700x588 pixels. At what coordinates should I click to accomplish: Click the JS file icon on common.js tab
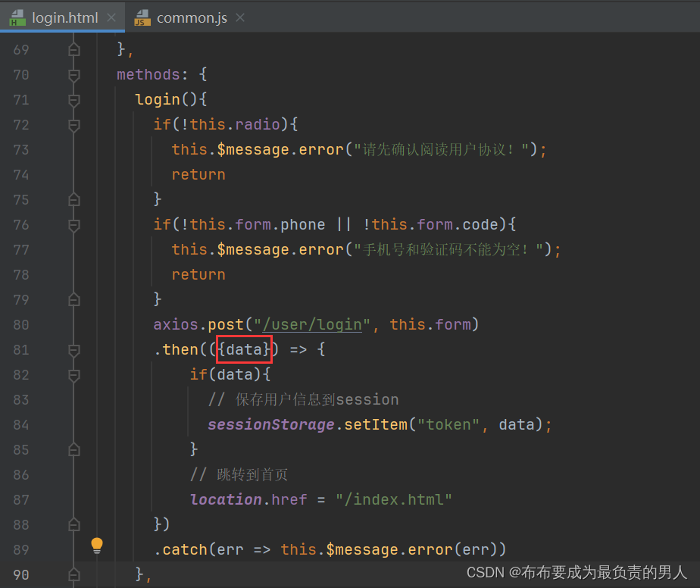coord(142,17)
